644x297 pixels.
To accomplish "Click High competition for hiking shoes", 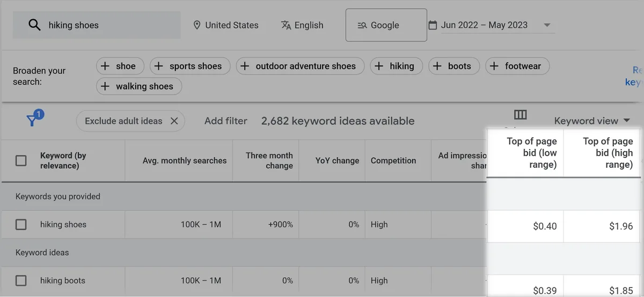I will pos(379,225).
